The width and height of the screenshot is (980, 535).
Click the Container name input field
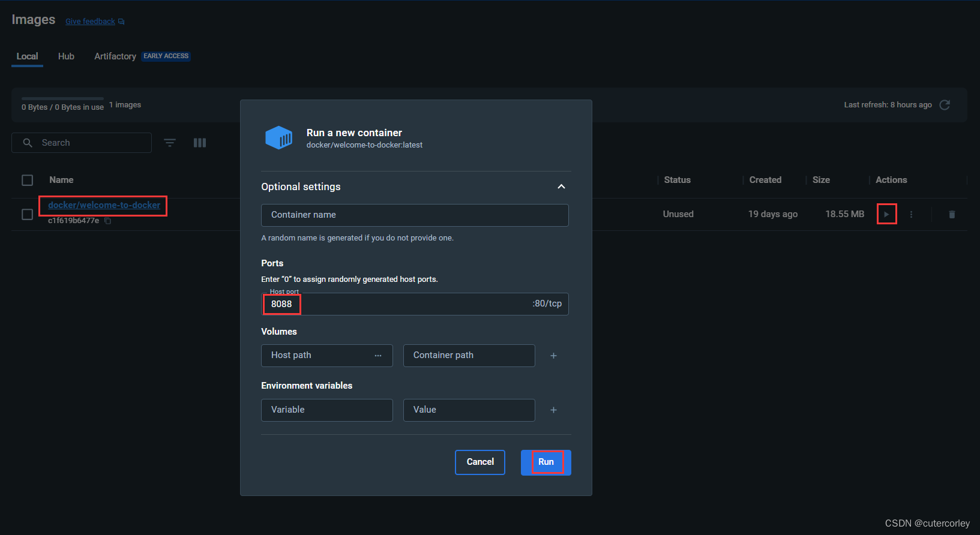pos(415,215)
